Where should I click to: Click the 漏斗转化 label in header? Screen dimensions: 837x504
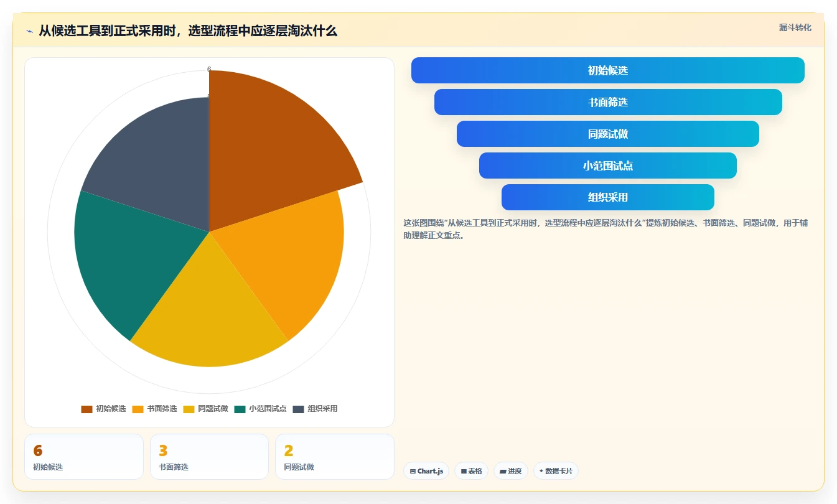795,27
